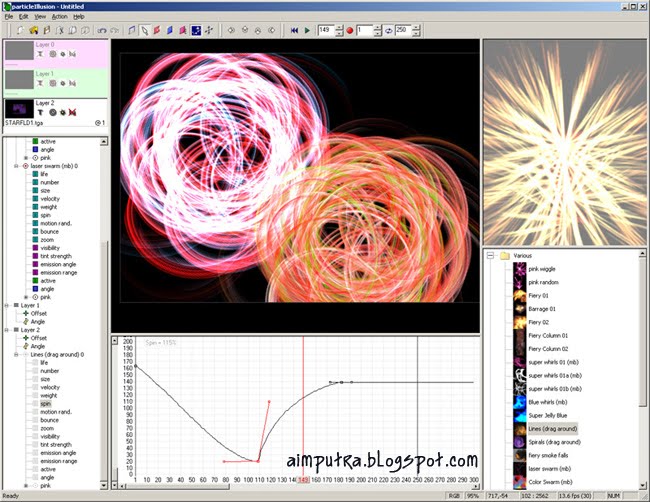The width and height of the screenshot is (650, 502).
Task: Collapse the Layer 2 node in the tree
Action: (6, 330)
